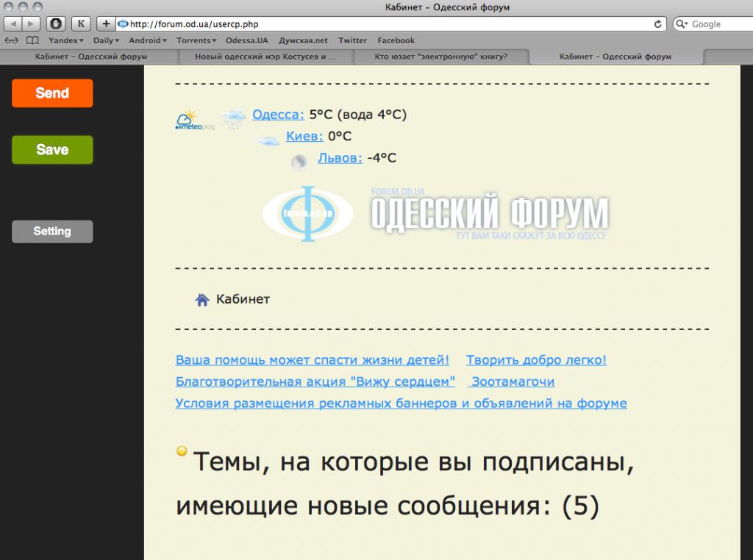Click the K toolbar button
Screen dimensions: 753x560
pos(80,24)
